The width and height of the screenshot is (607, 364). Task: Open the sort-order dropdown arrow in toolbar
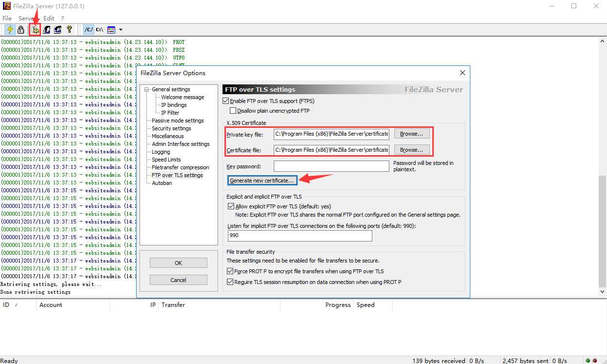tap(121, 30)
